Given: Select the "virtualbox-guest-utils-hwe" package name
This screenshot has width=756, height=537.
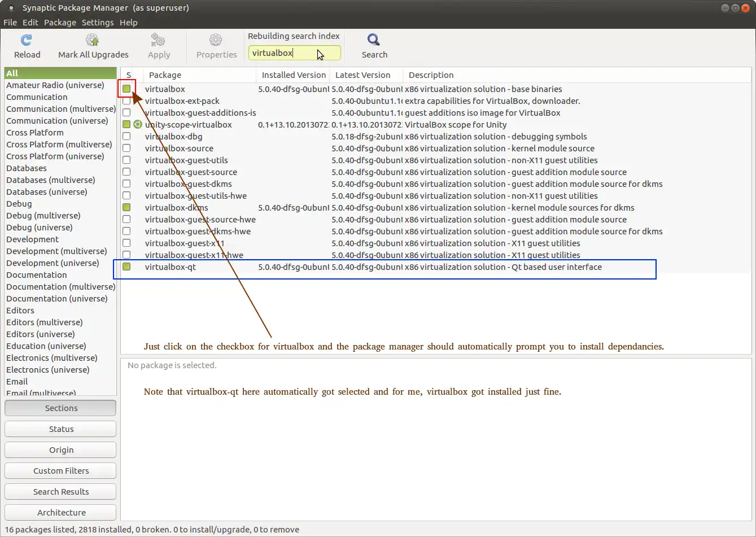Looking at the screenshot, I should [195, 196].
